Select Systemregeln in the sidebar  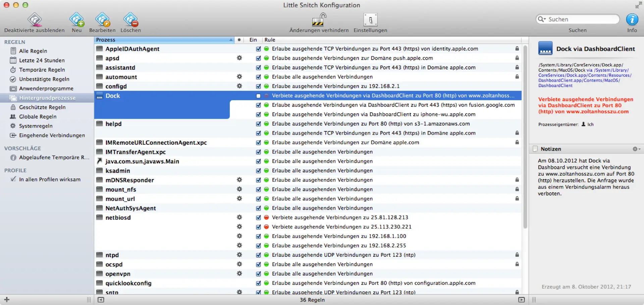coord(36,126)
